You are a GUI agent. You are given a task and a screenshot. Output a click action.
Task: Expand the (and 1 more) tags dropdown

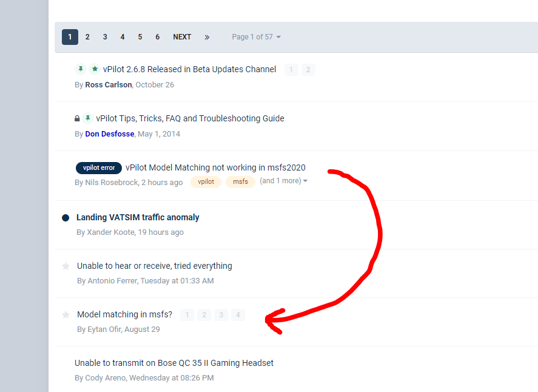coord(283,181)
